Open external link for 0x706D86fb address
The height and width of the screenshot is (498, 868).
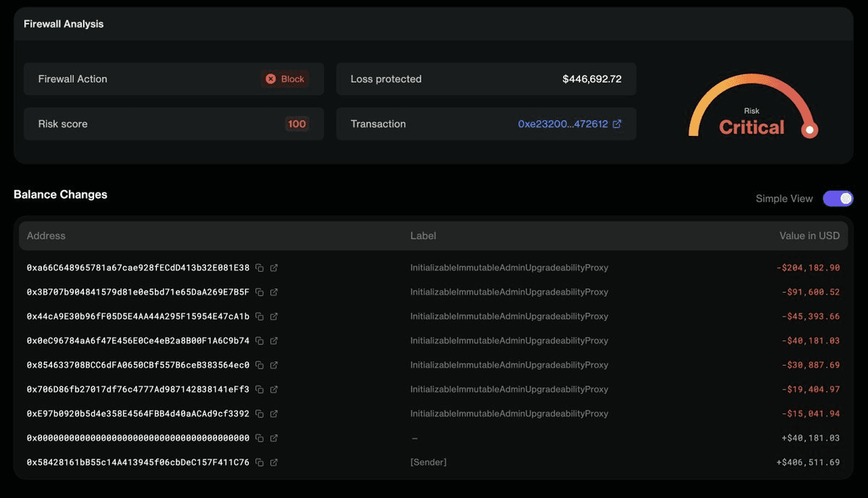(x=274, y=390)
